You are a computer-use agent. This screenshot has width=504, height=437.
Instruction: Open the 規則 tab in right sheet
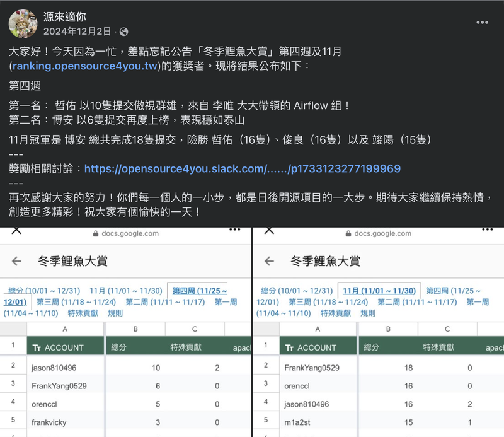click(x=368, y=313)
